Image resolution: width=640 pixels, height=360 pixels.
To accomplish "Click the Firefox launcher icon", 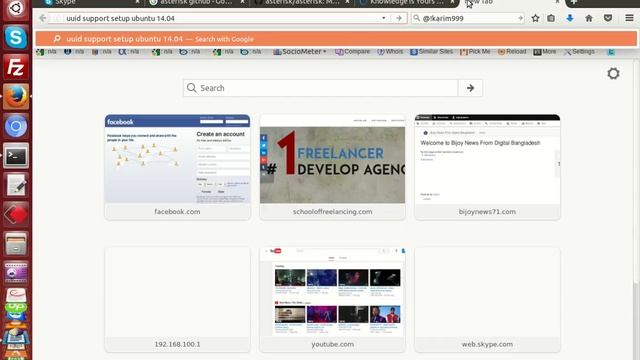I will pyautogui.click(x=16, y=97).
